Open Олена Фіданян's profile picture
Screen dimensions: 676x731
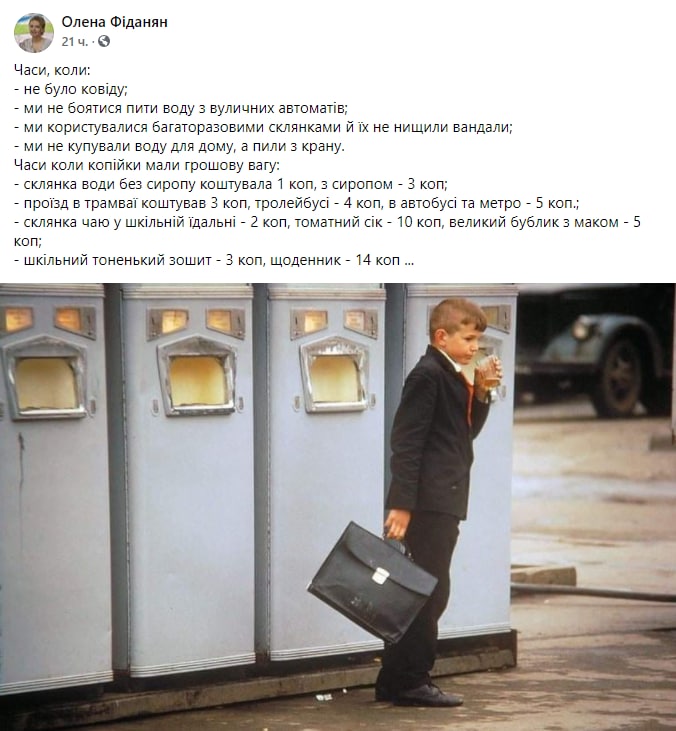click(x=34, y=33)
